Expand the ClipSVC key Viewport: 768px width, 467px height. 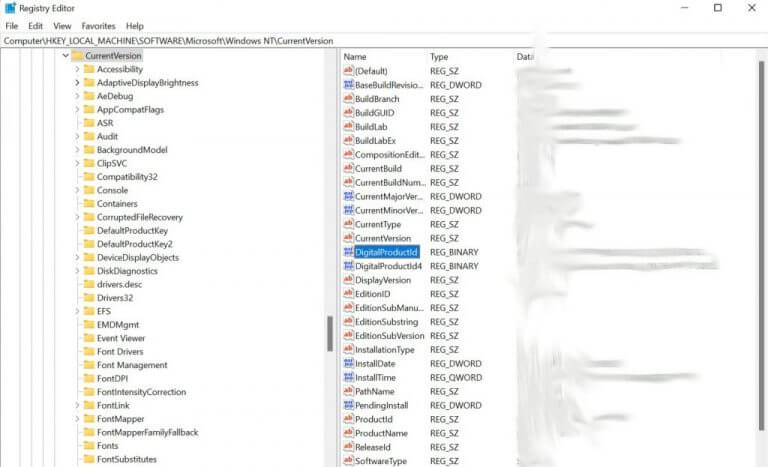tap(77, 163)
